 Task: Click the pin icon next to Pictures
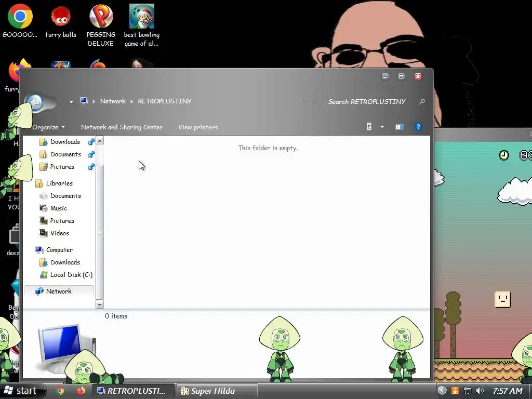click(91, 167)
